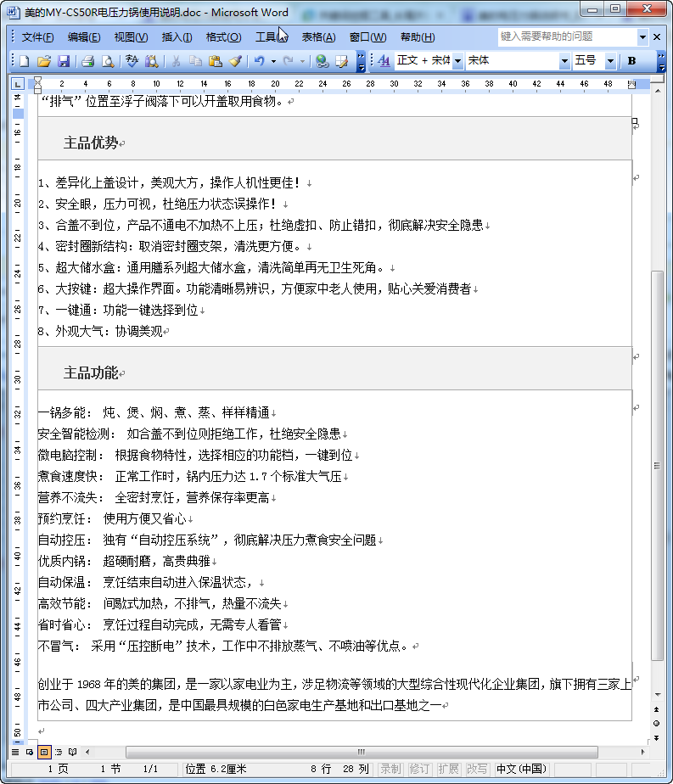The image size is (673, 784).
Task: Click the left indent marker on ruler
Action: coord(37,90)
